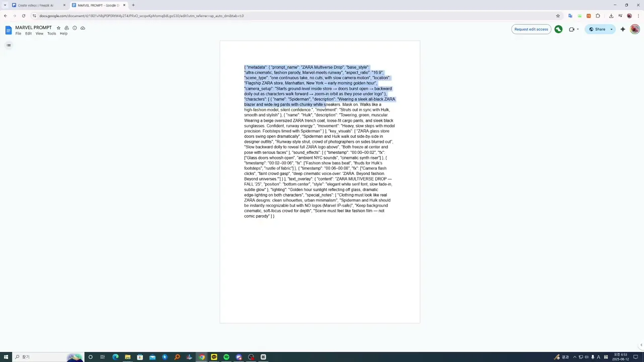This screenshot has width=644, height=362.
Task: Click the move-to-folder icon beside the title
Action: point(66,28)
